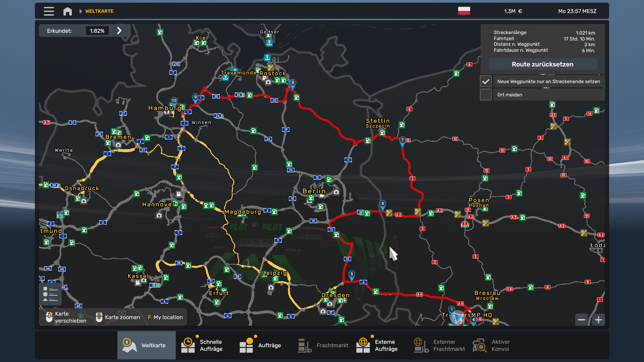This screenshot has width=644, height=362.
Task: Zoom in with the plus button
Action: coord(598,320)
